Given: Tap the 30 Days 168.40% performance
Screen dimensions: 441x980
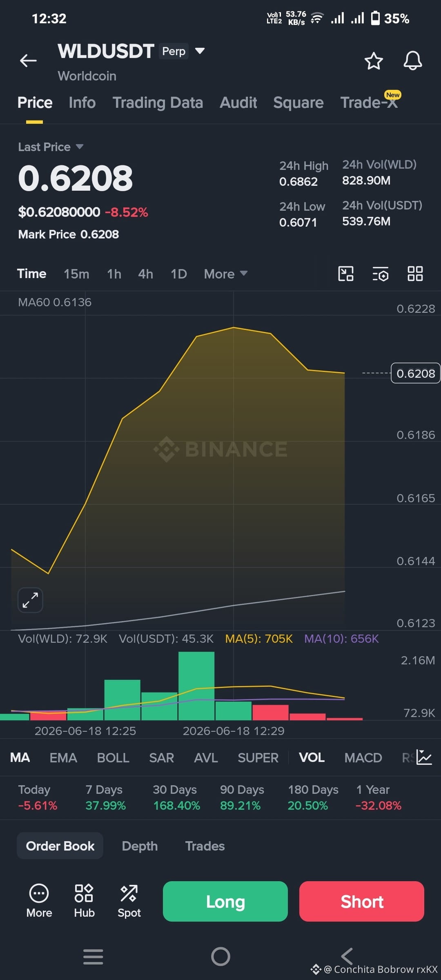Looking at the screenshot, I should pos(176,797).
